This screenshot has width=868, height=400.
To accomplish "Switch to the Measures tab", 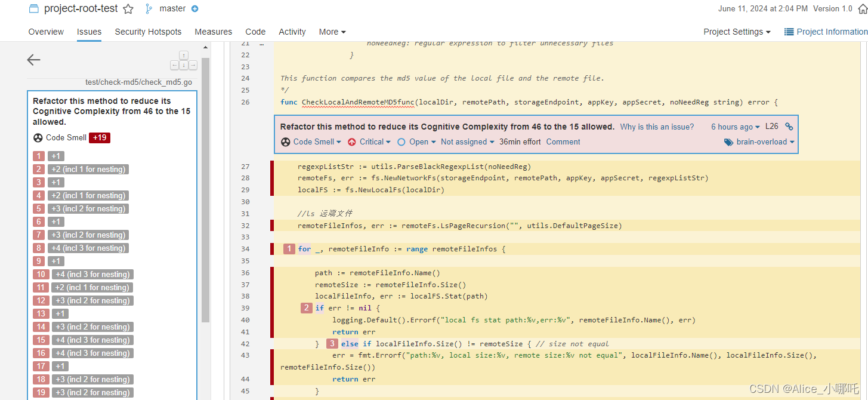I will click(x=213, y=32).
